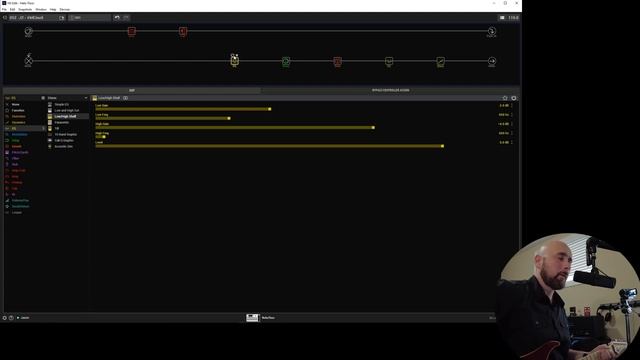Open the preset name dropdown
This screenshot has height=360, width=640.
click(34, 18)
